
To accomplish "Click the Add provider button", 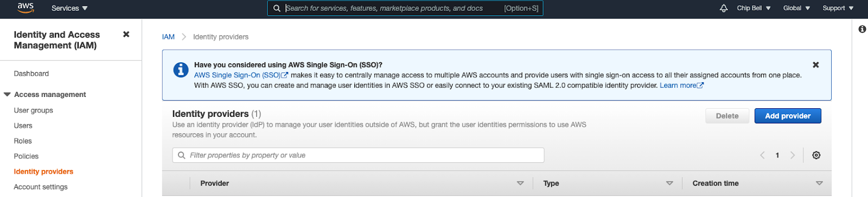I will click(788, 116).
